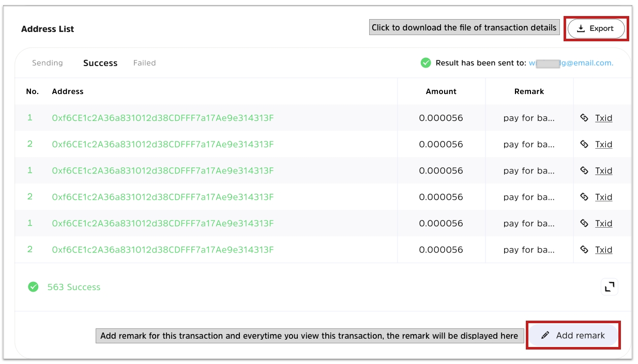
Task: Click the email address link
Action: [x=571, y=63]
